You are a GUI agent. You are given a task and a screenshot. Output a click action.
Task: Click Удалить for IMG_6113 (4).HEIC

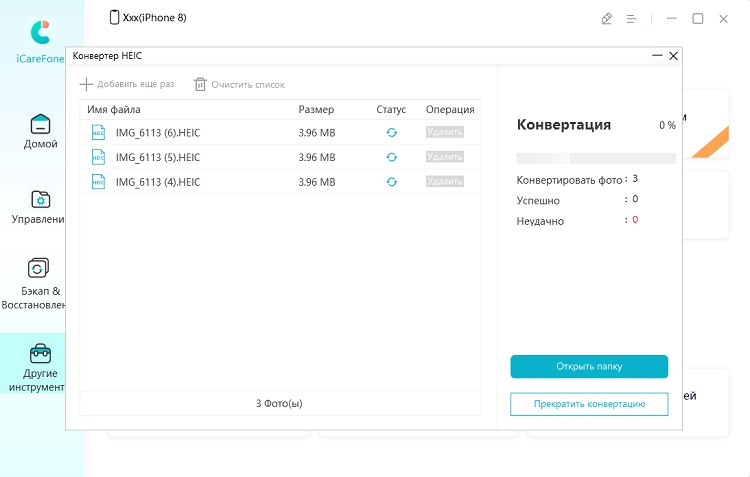(x=445, y=181)
